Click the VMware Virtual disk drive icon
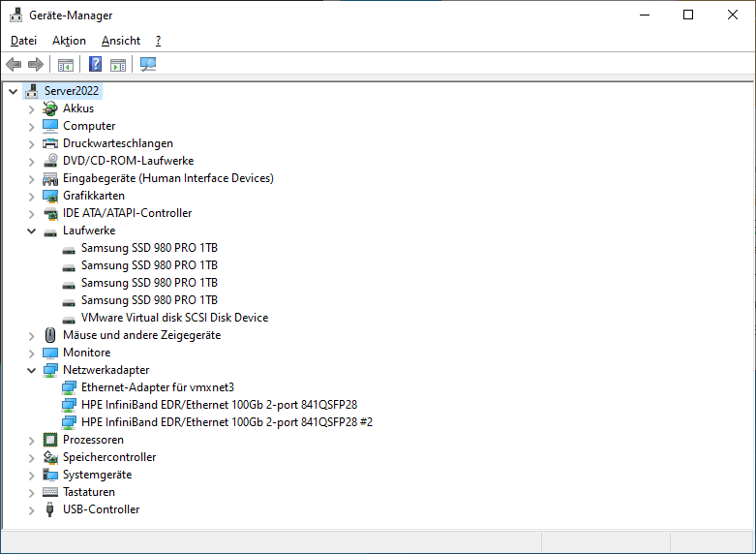Viewport: 756px width, 554px height. (x=69, y=320)
